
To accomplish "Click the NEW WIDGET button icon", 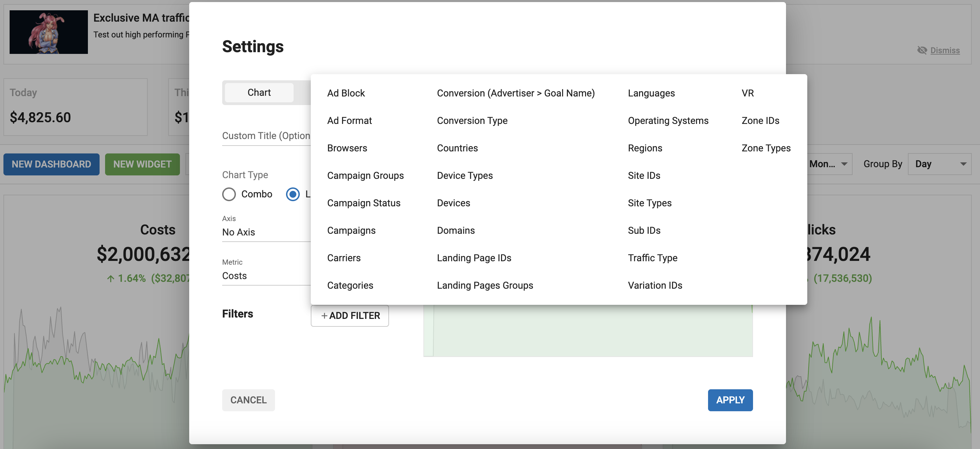I will (140, 164).
